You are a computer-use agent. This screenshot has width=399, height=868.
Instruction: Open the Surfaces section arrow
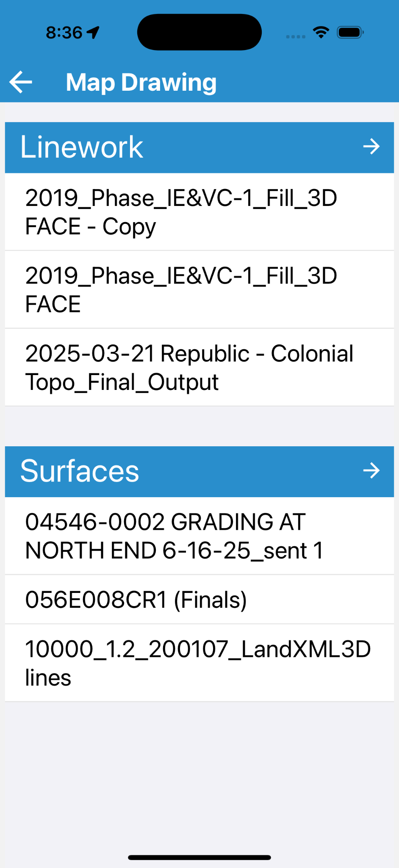371,470
